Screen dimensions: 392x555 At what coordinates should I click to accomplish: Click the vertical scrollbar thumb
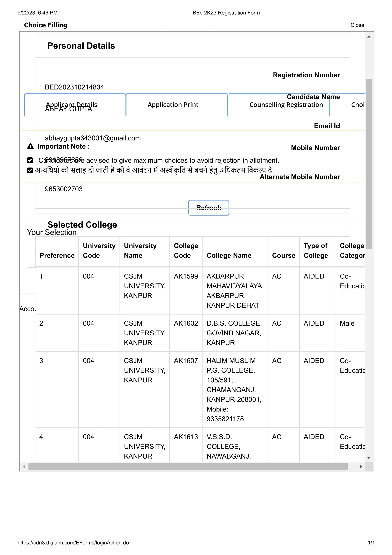tap(369, 164)
